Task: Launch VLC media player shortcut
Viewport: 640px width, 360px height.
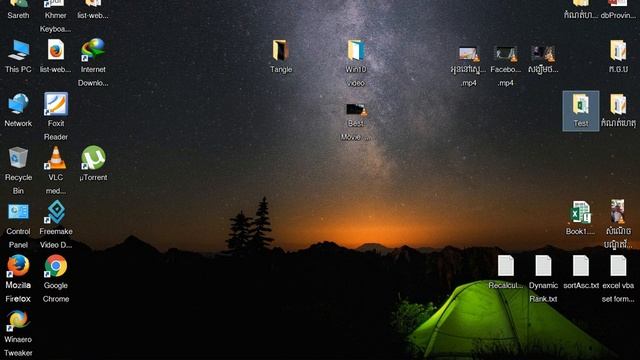Action: pos(56,171)
